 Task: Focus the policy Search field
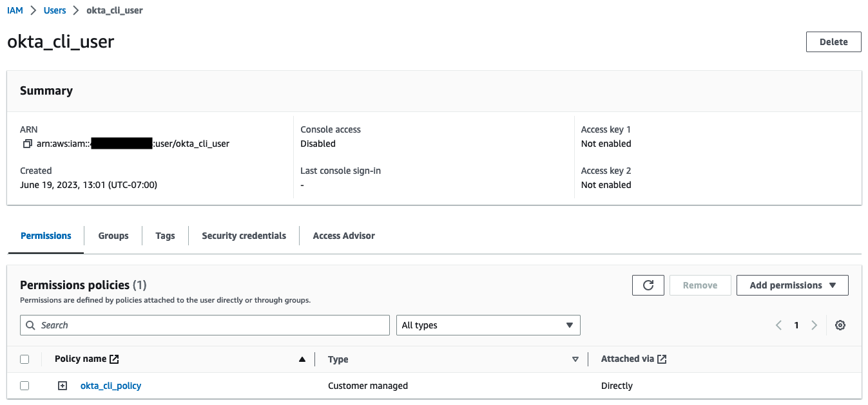point(213,325)
